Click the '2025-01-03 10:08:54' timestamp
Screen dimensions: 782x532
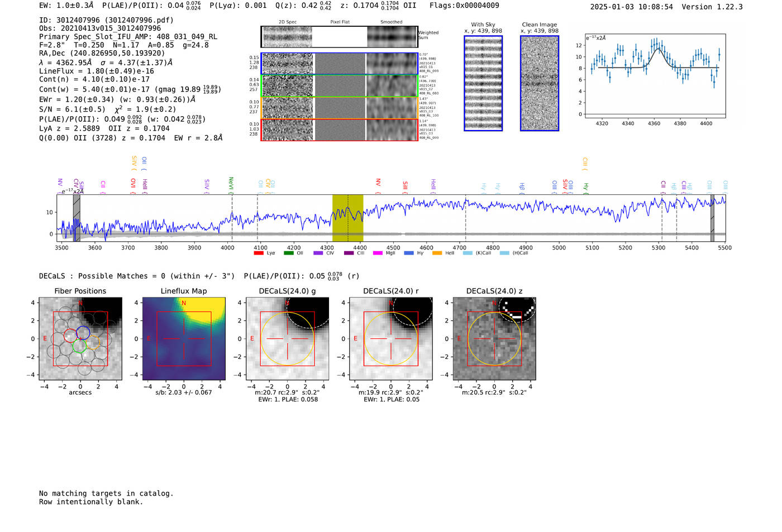[631, 7]
